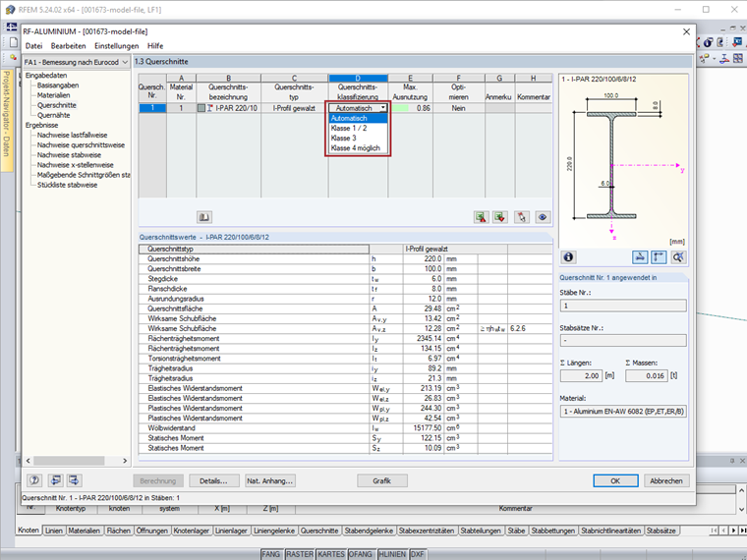Open the Automatisch classification combo box arrow
The height and width of the screenshot is (560, 747).
[x=383, y=108]
